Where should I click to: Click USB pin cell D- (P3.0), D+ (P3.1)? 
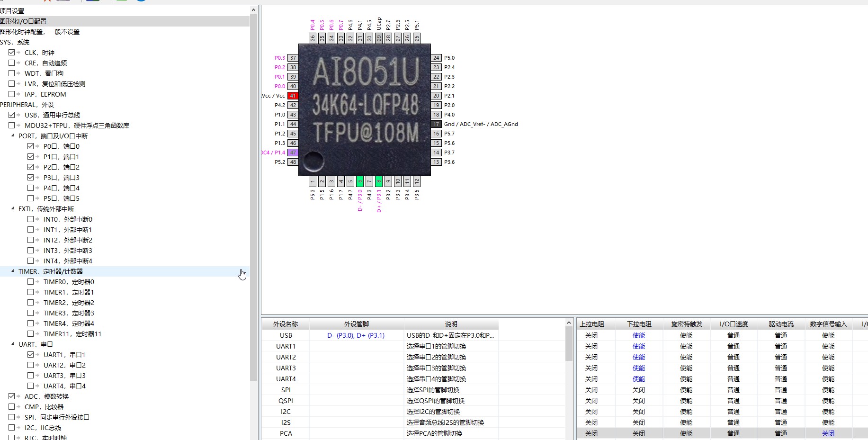356,335
